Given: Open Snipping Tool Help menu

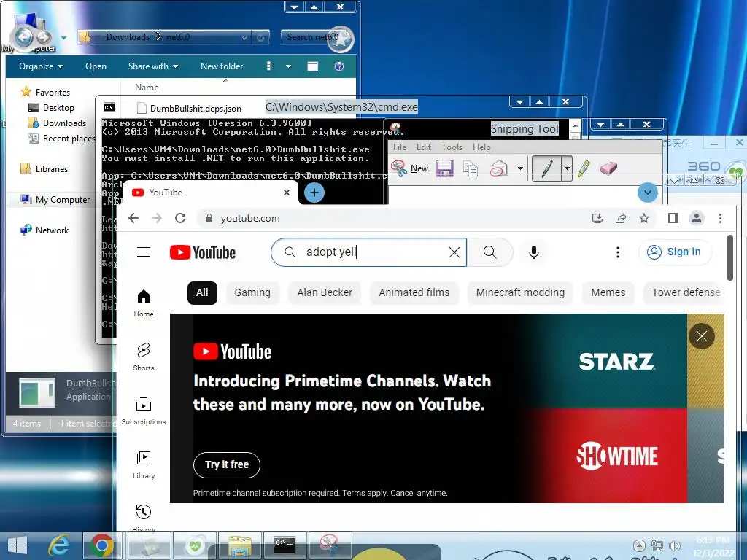Looking at the screenshot, I should click(x=481, y=147).
